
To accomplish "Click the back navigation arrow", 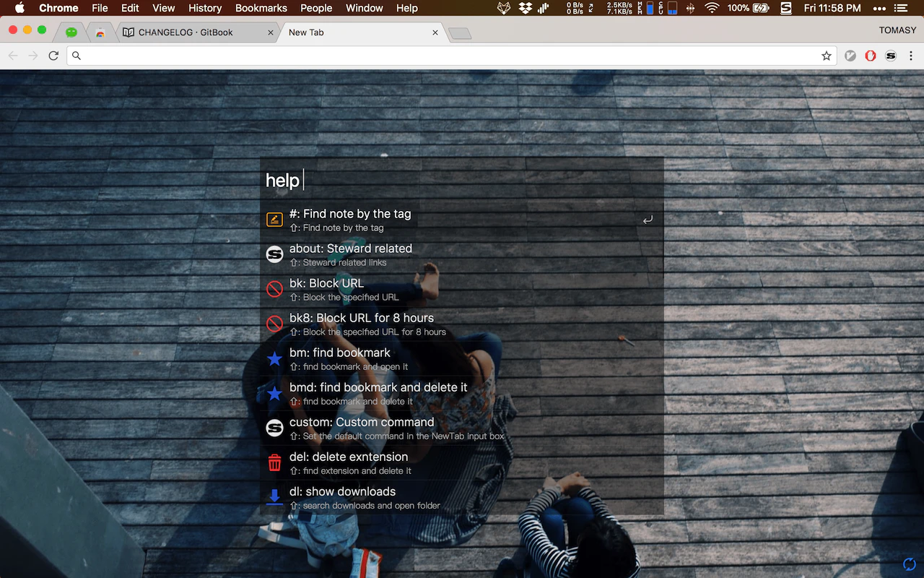I will click(x=13, y=56).
